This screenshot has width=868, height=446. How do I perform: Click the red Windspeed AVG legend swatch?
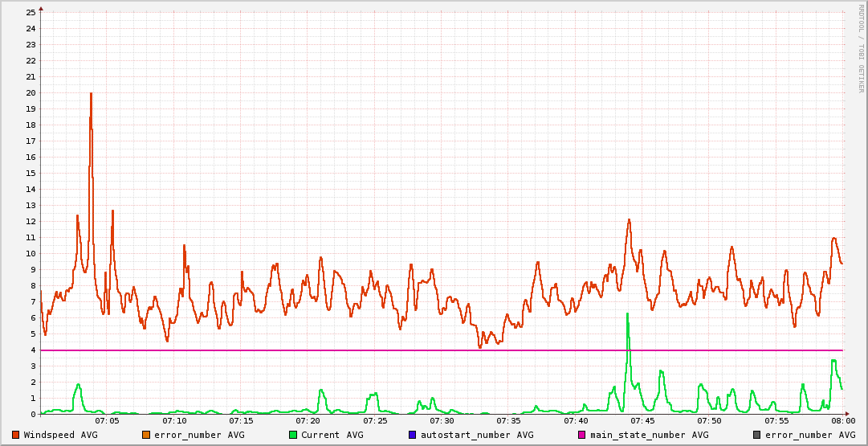point(16,435)
